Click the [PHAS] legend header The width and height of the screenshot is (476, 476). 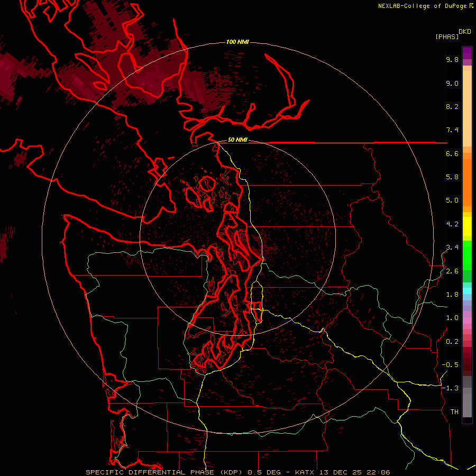tap(447, 36)
